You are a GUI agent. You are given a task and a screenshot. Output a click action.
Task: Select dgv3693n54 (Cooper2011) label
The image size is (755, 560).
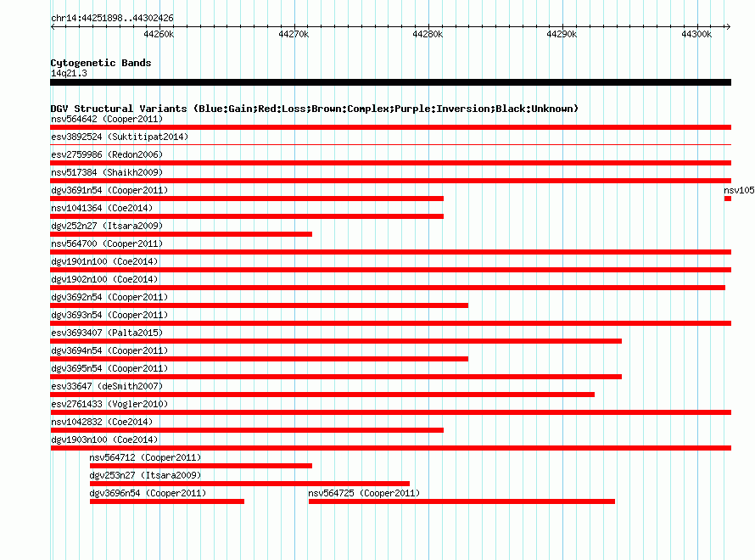109,315
